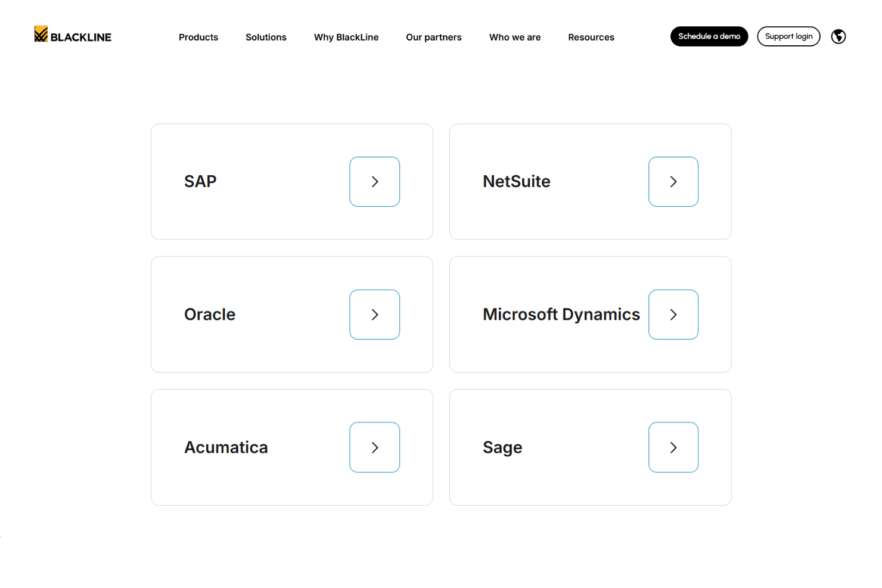Open the Solutions menu
The height and width of the screenshot is (588, 882).
266,37
